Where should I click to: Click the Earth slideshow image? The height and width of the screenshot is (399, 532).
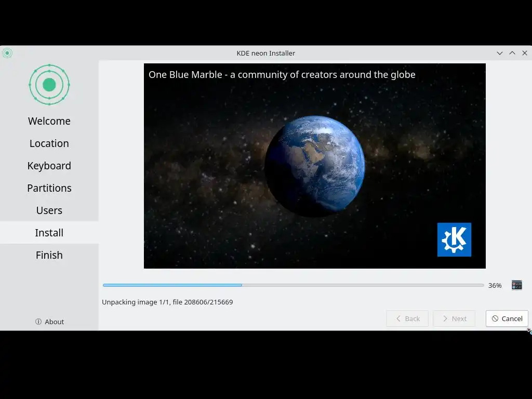click(315, 166)
